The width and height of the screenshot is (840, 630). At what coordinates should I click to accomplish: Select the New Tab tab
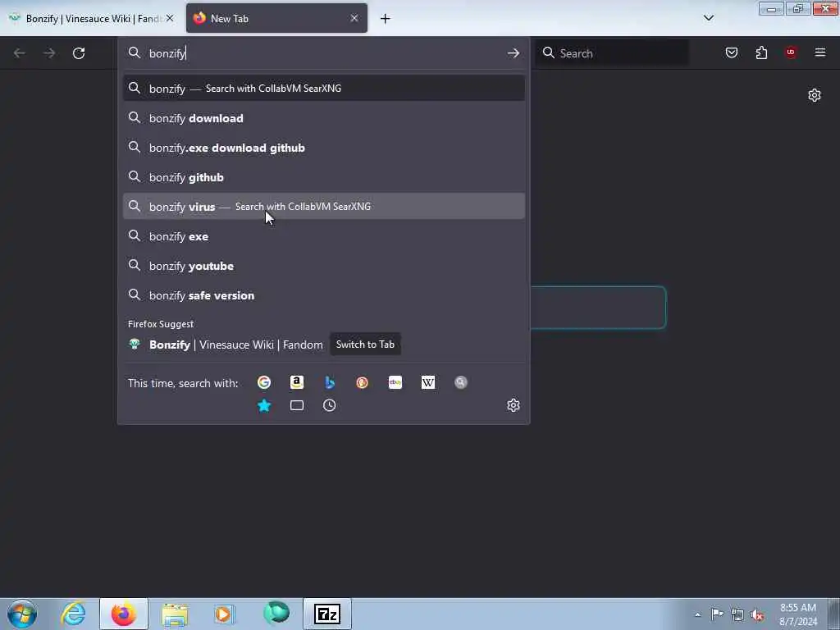(277, 18)
